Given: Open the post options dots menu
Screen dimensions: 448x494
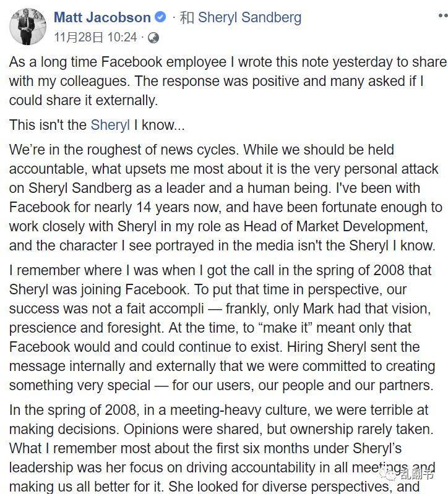Looking at the screenshot, I should tap(443, 15).
